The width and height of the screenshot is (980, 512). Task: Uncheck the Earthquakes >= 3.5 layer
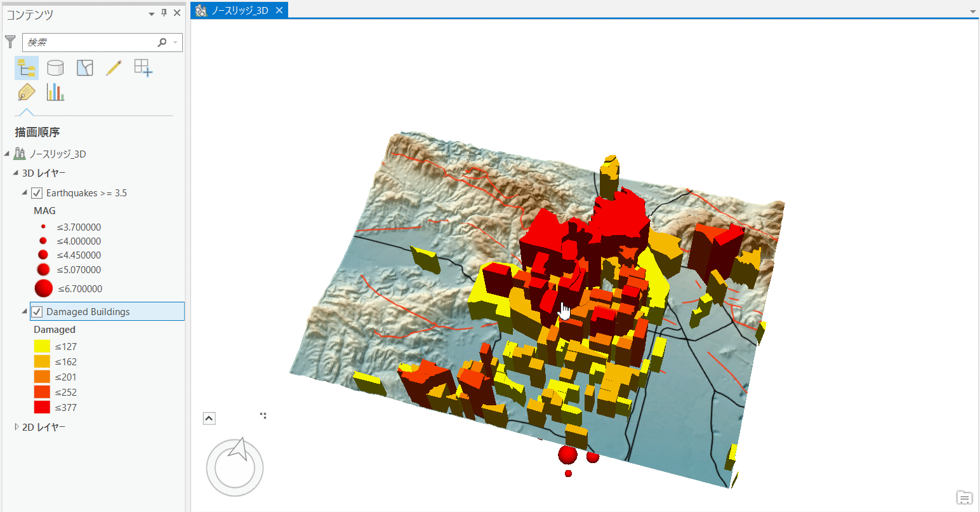pyautogui.click(x=36, y=192)
